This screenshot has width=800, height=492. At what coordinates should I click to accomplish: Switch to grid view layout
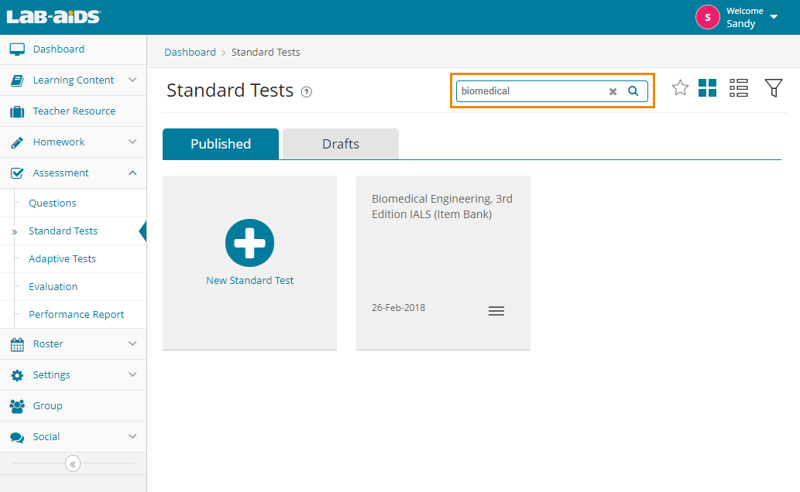click(708, 88)
